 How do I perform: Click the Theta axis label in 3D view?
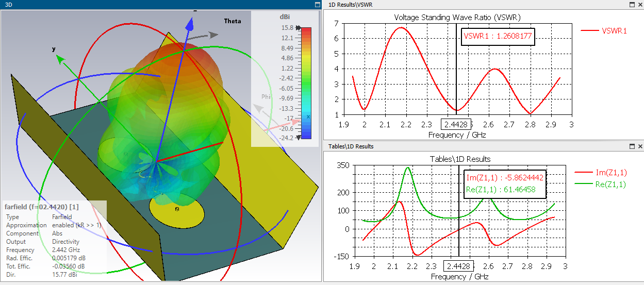(233, 21)
